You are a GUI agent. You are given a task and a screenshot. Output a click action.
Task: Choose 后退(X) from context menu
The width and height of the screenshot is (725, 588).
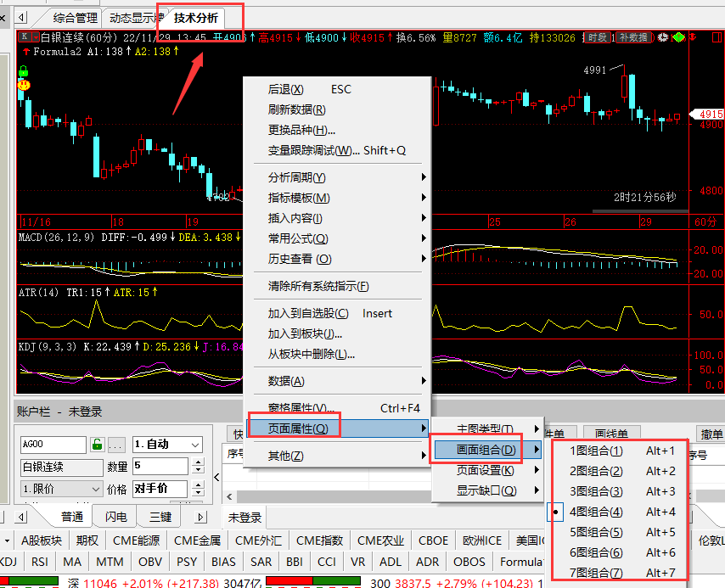(338, 89)
